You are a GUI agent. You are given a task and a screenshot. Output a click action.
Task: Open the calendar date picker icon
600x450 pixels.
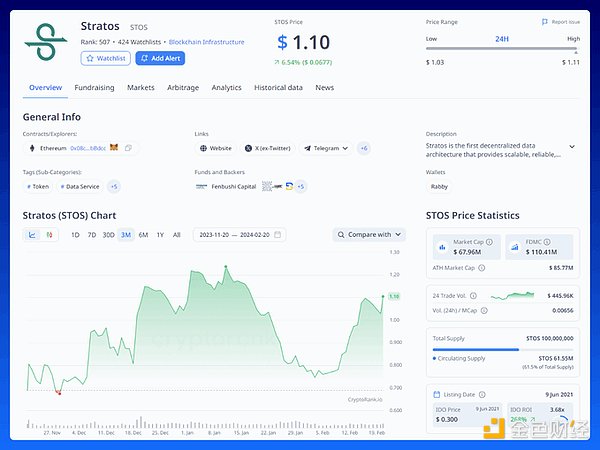pos(278,235)
